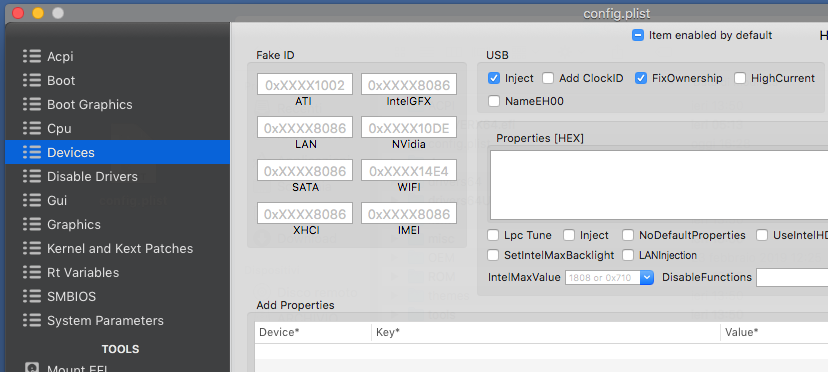Open the Acpi section
Viewport: 828px width, 372px height.
117,56
